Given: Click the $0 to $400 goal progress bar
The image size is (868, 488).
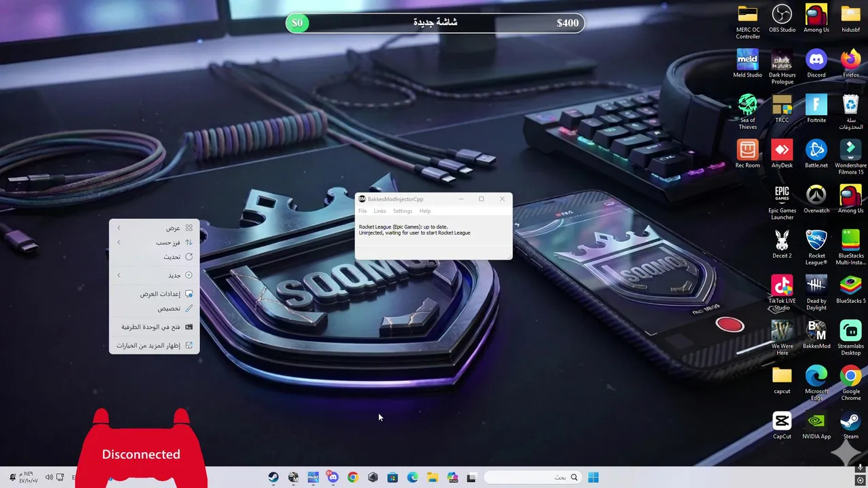Looking at the screenshot, I should [x=435, y=23].
